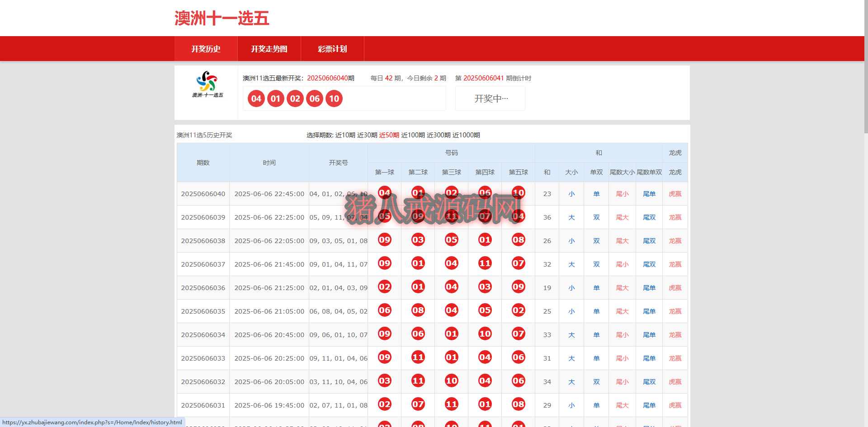Click fourth ball 10 in row 20250606034
The image size is (868, 427).
pyautogui.click(x=485, y=334)
